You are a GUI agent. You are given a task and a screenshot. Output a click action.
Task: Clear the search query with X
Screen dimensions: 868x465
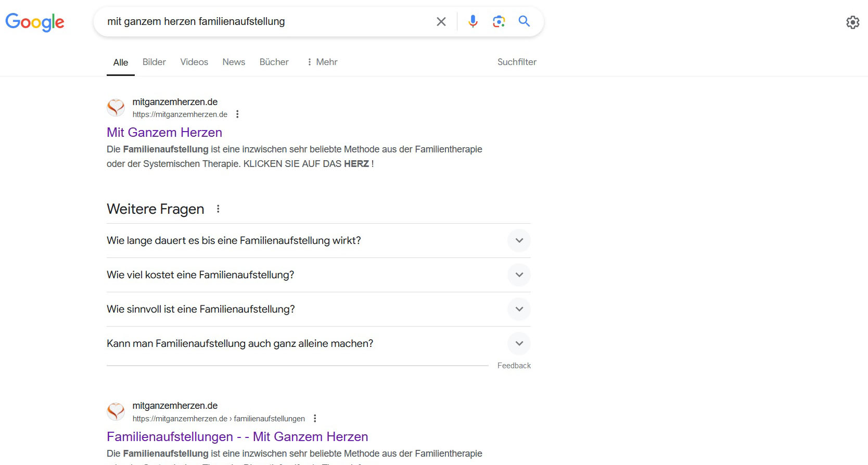(441, 21)
